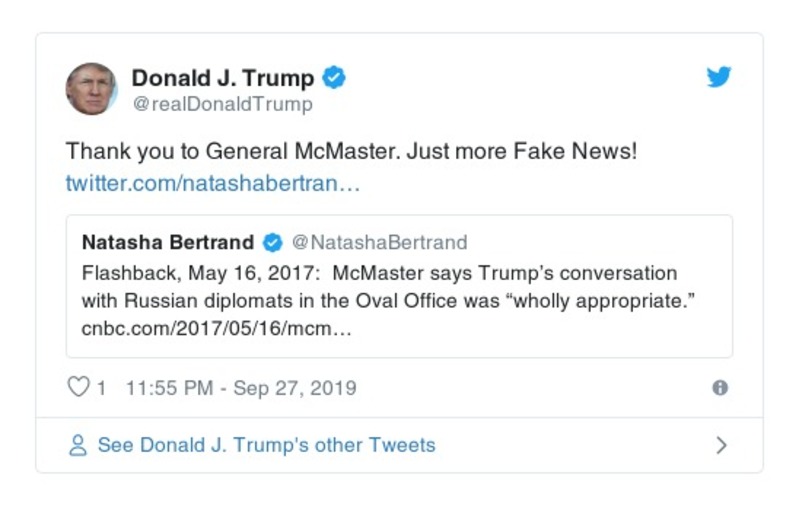
Task: Open the right chevron arrow at bottom
Action: pos(721,445)
